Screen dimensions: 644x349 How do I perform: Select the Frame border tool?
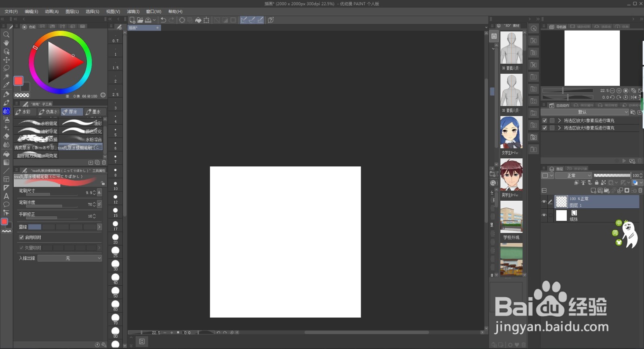point(6,179)
